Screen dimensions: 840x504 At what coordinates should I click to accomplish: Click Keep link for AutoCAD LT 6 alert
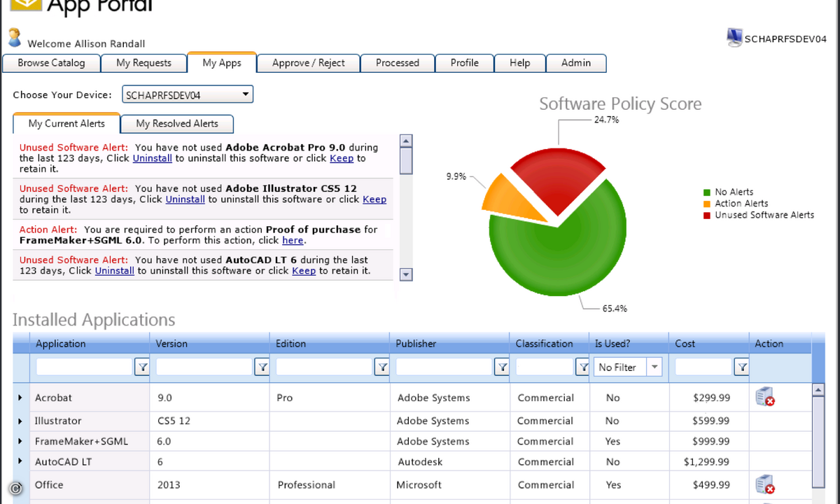304,270
